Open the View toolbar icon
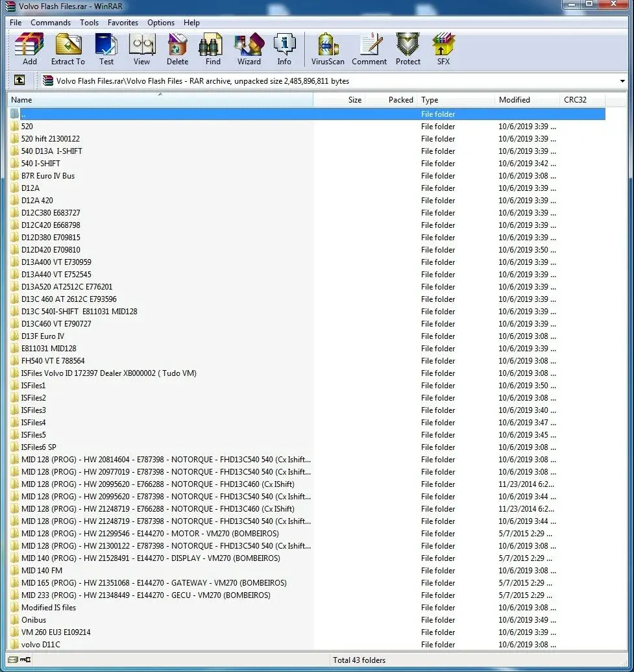Viewport: 634px width, 672px height. tap(142, 49)
